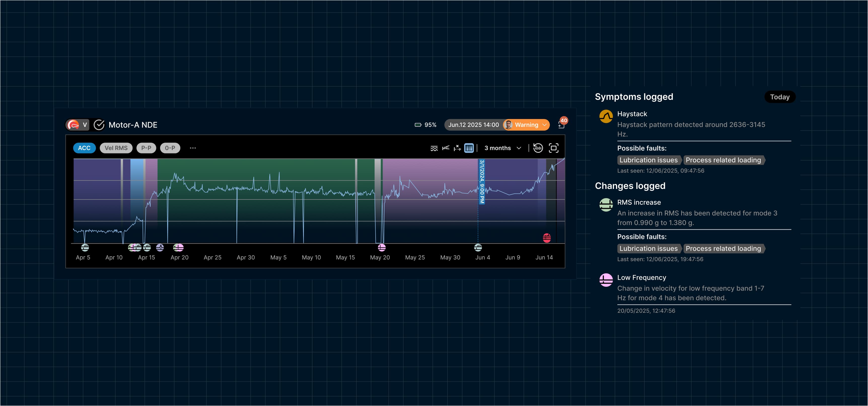The image size is (868, 406).
Task: Click 'Last seen: 12/06/2025, 09:47:56'
Action: click(660, 171)
